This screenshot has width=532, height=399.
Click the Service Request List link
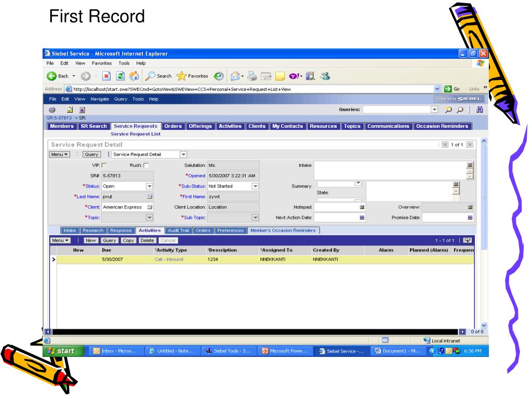click(136, 134)
